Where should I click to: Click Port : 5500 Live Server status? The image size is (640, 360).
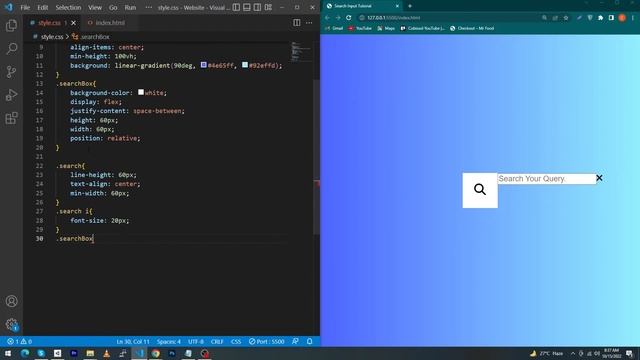(x=267, y=341)
